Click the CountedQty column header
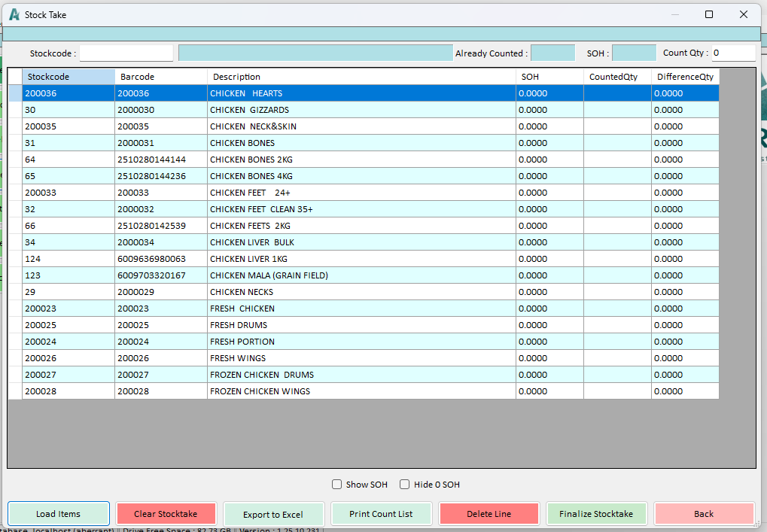This screenshot has height=532, width=767. point(617,77)
